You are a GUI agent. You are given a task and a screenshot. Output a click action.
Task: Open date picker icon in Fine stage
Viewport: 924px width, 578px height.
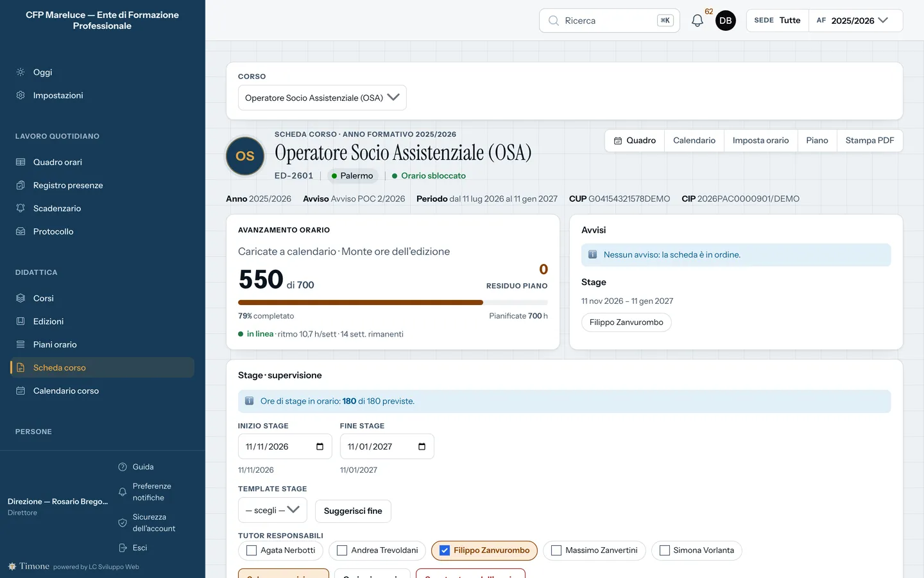[x=422, y=446]
